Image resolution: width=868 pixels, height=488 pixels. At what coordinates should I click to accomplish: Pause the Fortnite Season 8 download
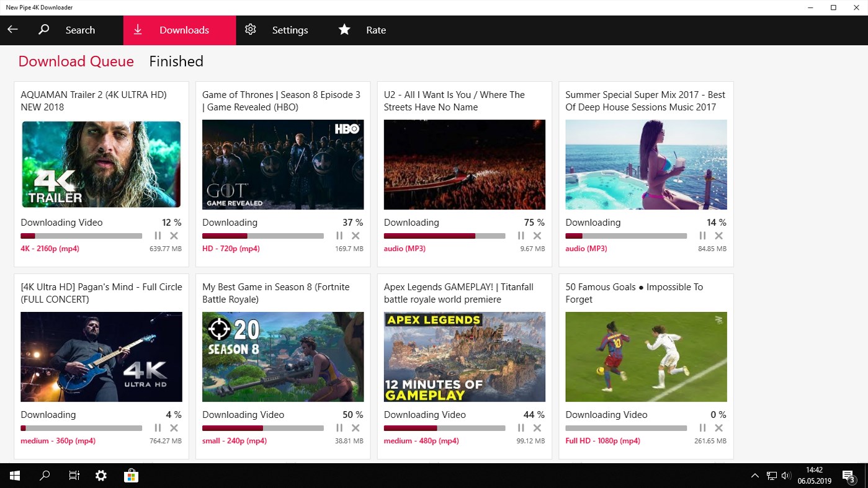[339, 428]
